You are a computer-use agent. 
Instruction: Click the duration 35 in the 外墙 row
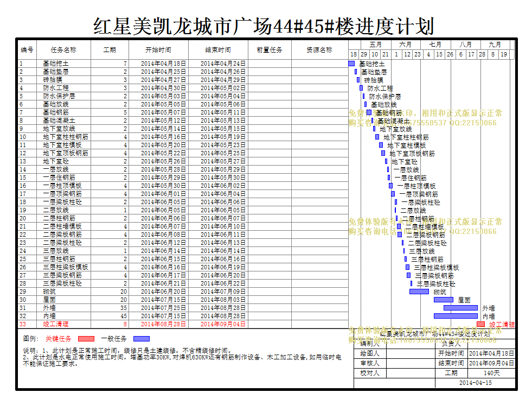[x=124, y=308]
